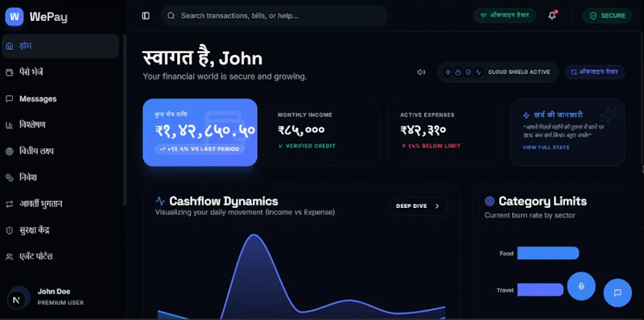Click the John Doe name in sidebar
644x320 pixels.
click(54, 292)
